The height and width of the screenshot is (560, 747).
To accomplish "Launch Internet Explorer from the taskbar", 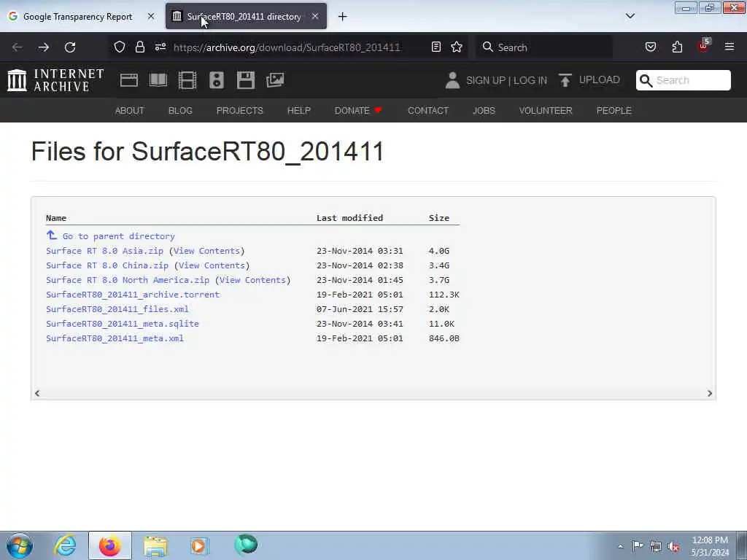I will pos(65,545).
